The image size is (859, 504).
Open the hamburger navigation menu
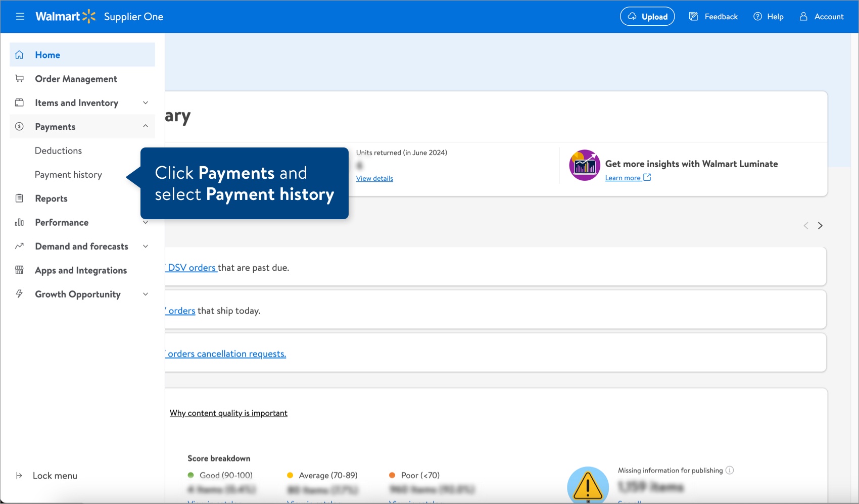[20, 16]
